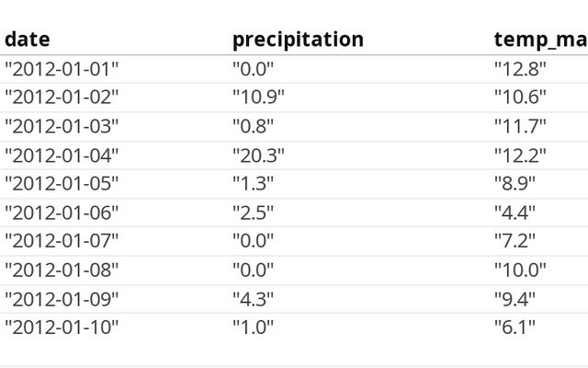Click temperature value "6.1"
The height and width of the screenshot is (368, 588).
click(x=514, y=327)
